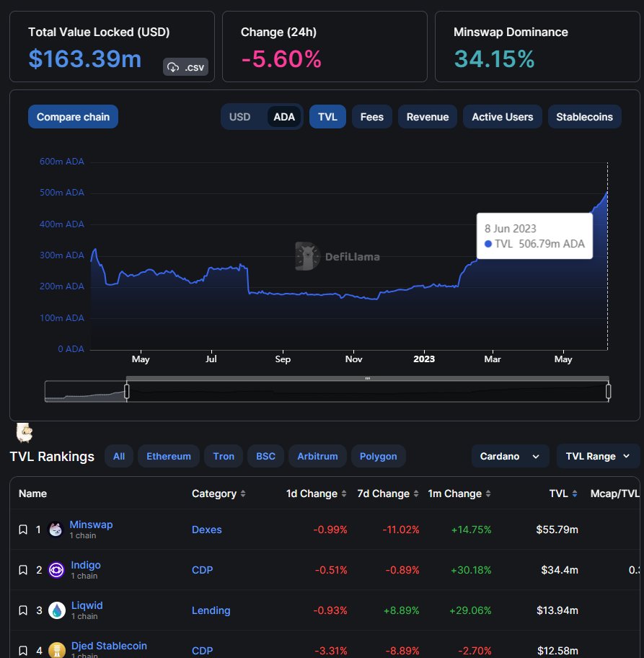Select the BSC chain filter
This screenshot has width=644, height=658.
(x=265, y=456)
